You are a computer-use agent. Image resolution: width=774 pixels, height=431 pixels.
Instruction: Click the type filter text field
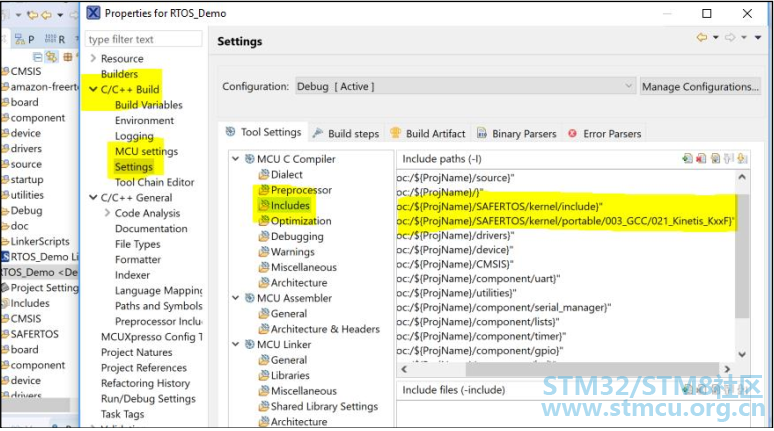tap(144, 39)
